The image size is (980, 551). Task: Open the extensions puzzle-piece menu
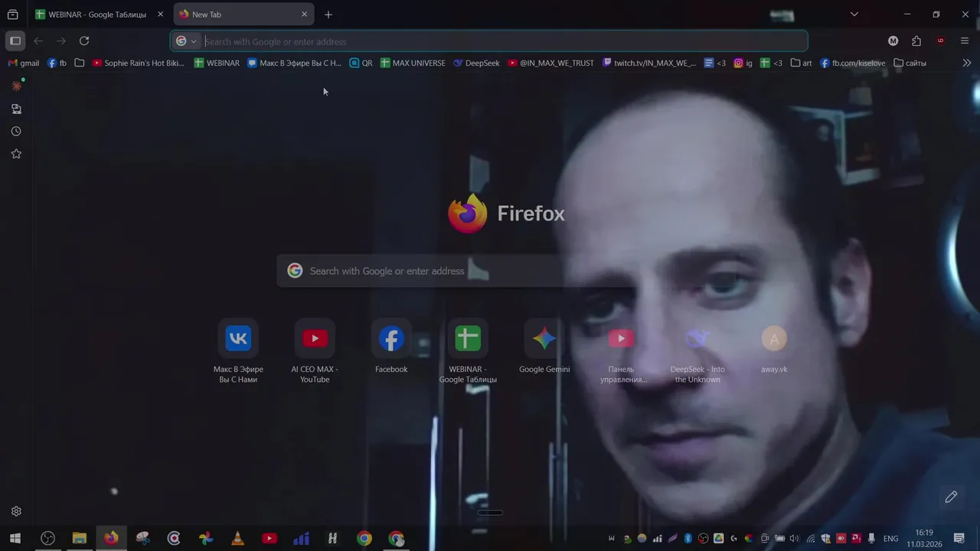coord(916,41)
